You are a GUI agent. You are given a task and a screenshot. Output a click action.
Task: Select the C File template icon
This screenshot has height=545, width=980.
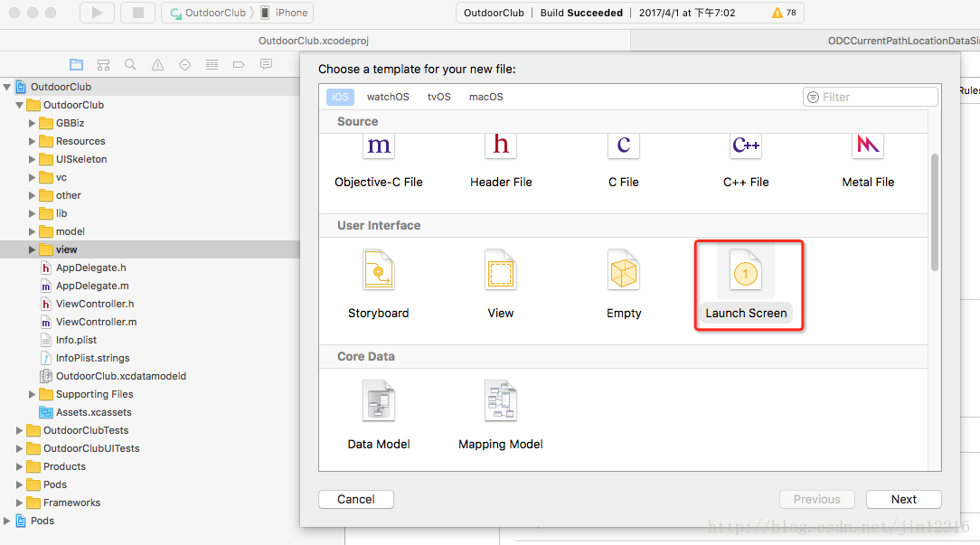click(x=624, y=146)
